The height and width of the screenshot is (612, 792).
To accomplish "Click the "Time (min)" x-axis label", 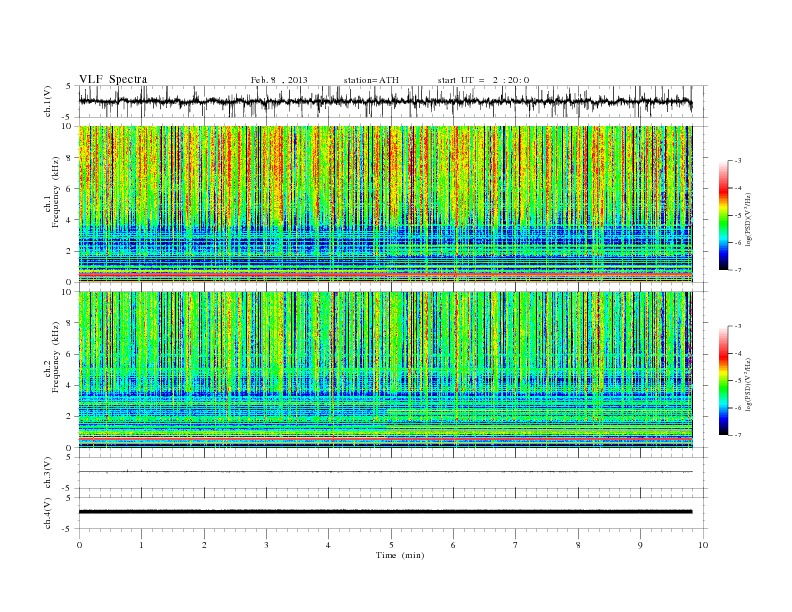I will coord(400,555).
